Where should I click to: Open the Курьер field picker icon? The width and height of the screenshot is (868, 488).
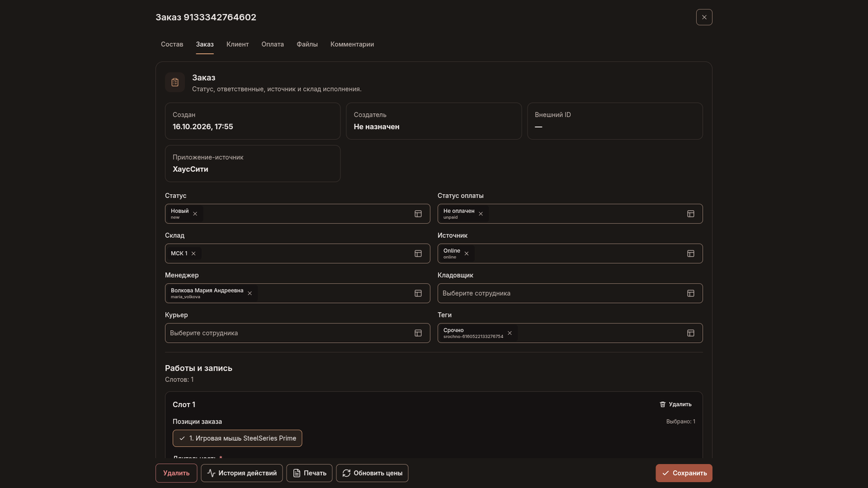click(x=418, y=333)
